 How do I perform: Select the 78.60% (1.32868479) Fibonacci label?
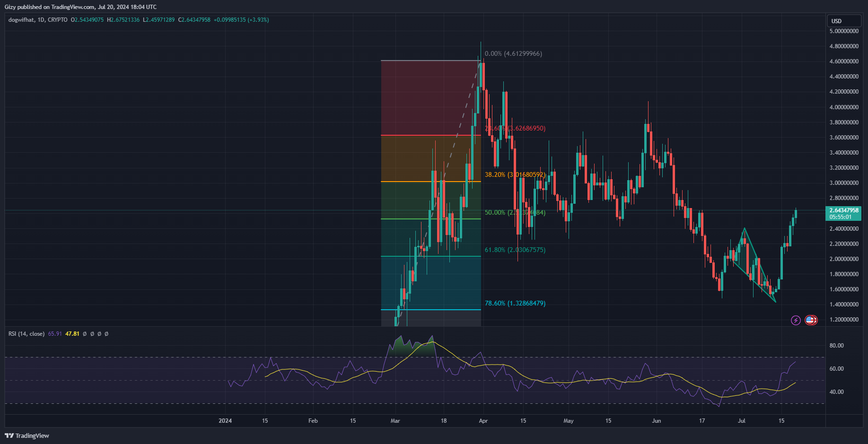(x=515, y=303)
